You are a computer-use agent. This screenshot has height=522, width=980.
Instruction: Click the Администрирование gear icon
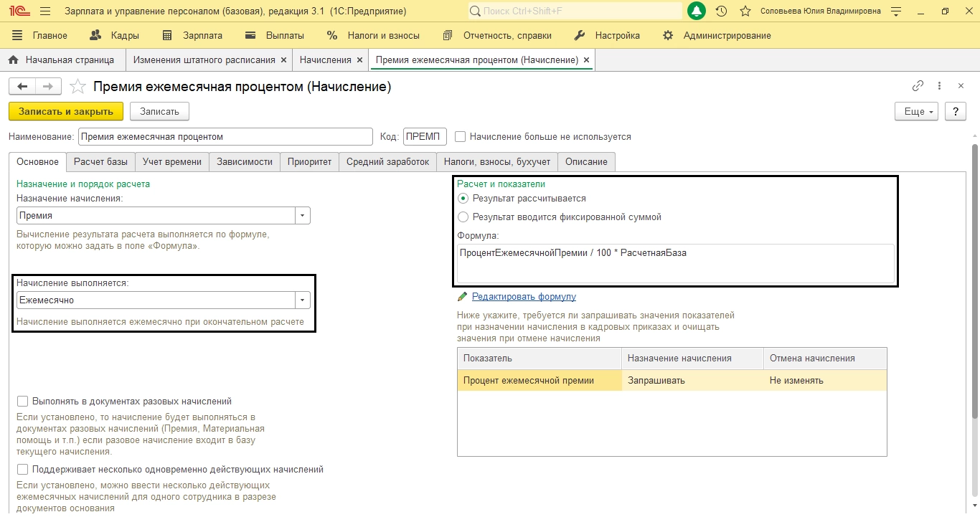tap(668, 35)
